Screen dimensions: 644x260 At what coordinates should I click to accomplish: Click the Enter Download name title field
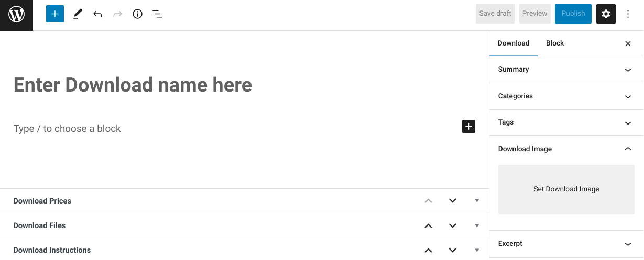point(133,85)
